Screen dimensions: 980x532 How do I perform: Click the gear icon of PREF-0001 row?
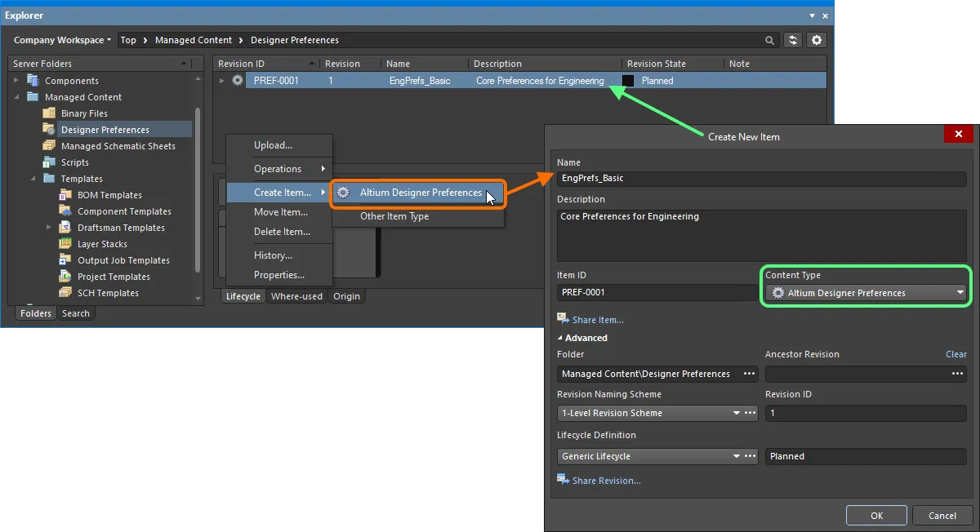tap(238, 81)
